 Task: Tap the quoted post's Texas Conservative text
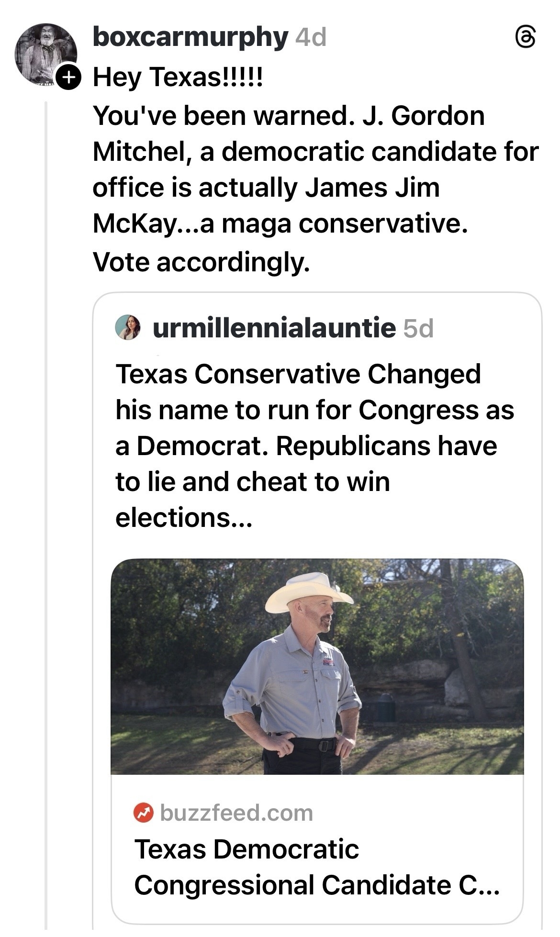[x=298, y=374]
